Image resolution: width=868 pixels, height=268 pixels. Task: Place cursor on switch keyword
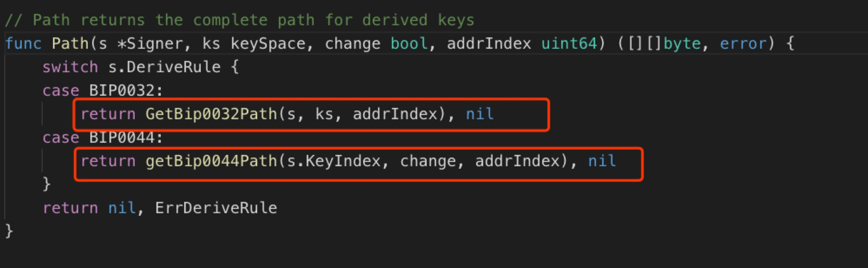70,67
